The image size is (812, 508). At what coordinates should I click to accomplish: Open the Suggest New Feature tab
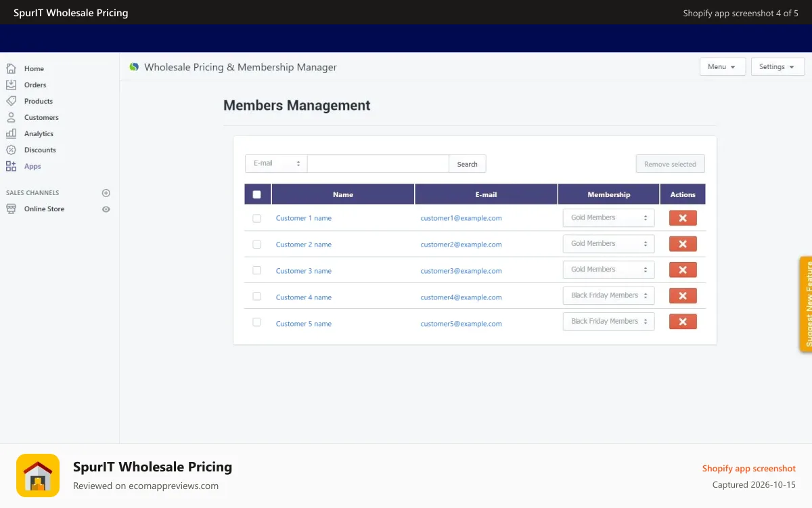tap(806, 304)
